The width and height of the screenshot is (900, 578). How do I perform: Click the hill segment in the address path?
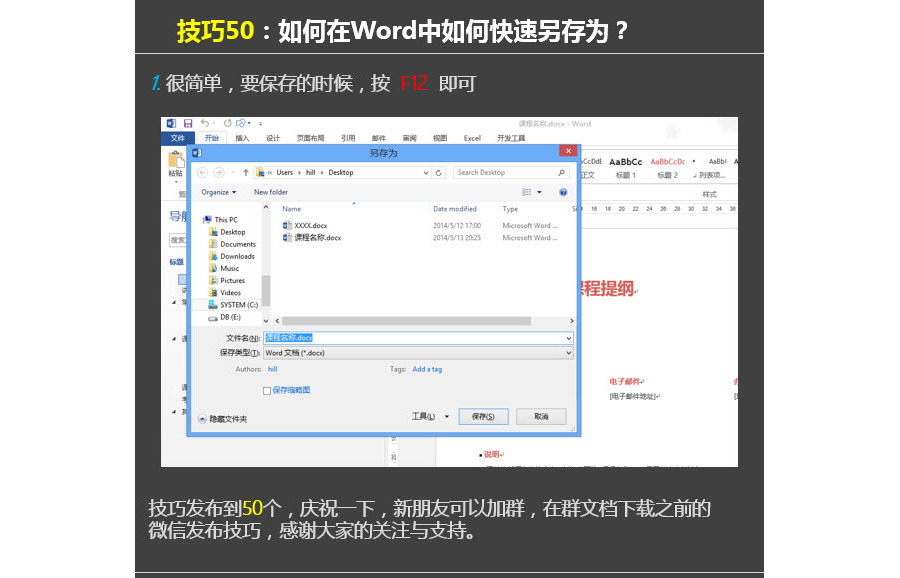tap(311, 172)
